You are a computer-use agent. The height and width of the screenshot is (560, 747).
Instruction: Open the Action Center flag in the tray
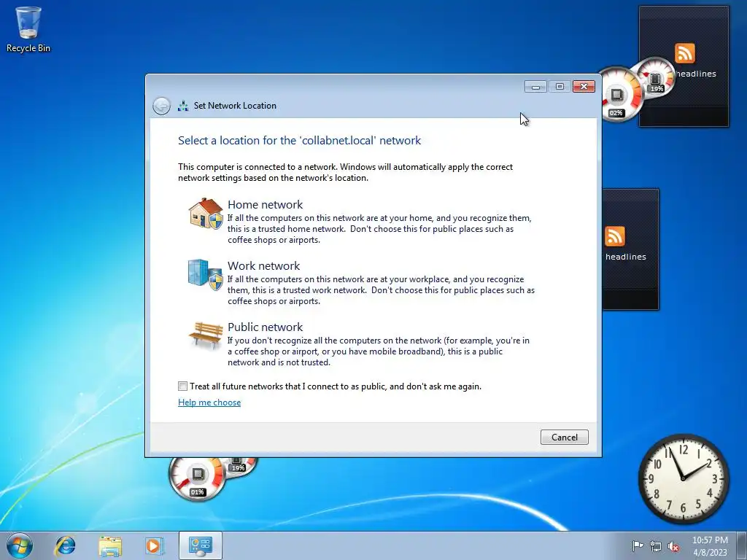638,545
